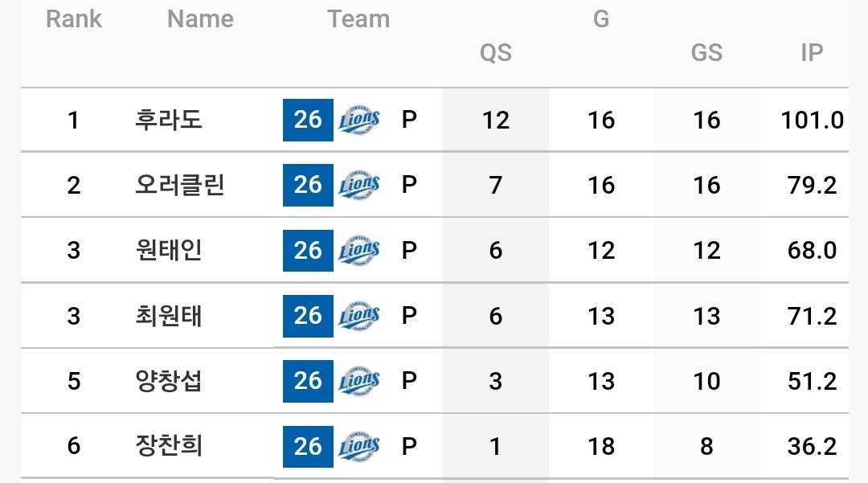
Task: Click the Lions logo in 양창섭's row
Action: pos(358,381)
